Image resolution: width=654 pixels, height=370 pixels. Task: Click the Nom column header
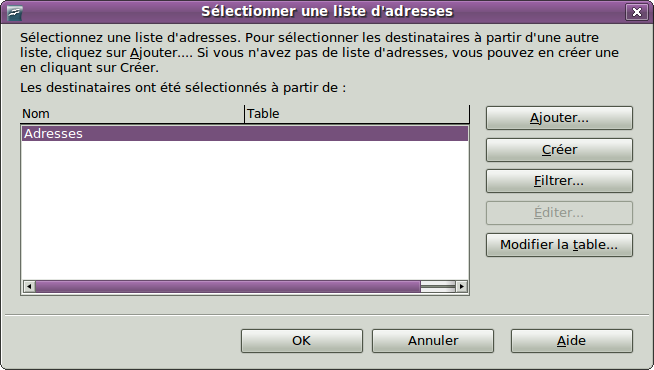(x=132, y=114)
